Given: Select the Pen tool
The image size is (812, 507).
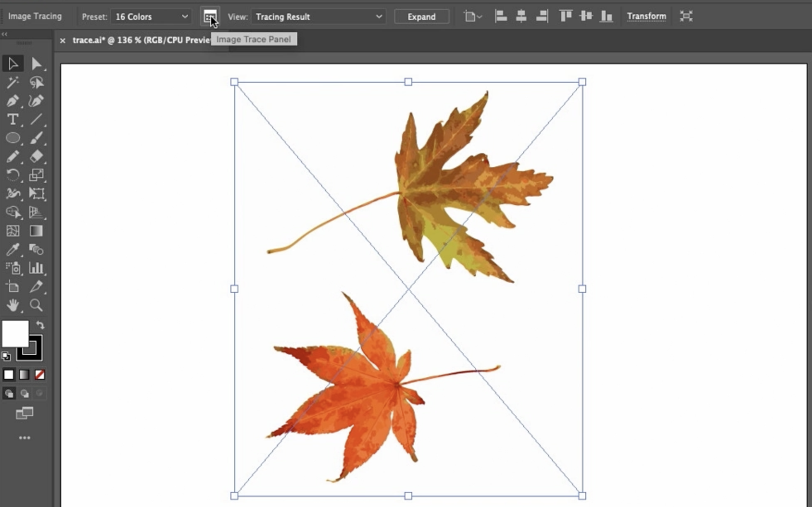Looking at the screenshot, I should (x=12, y=101).
